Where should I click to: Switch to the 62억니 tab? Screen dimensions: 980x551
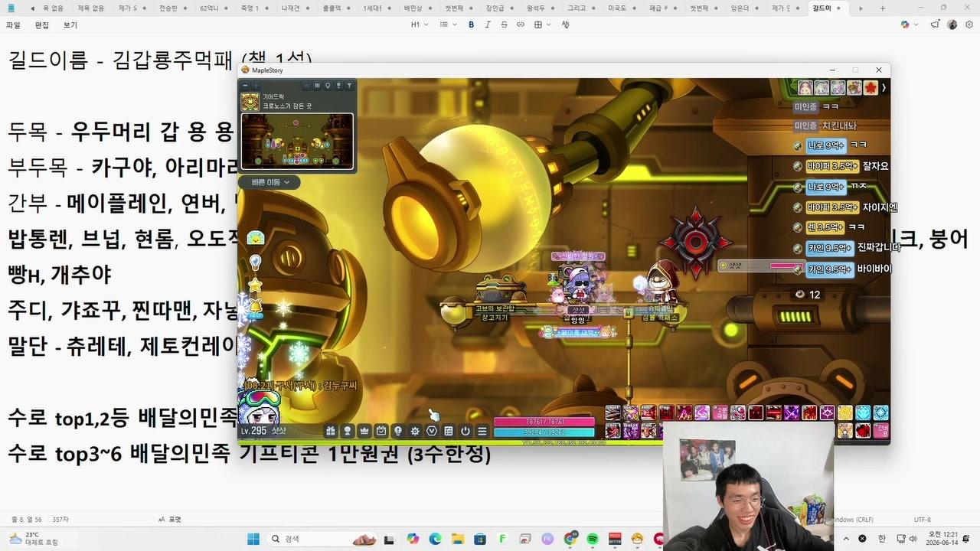point(214,8)
